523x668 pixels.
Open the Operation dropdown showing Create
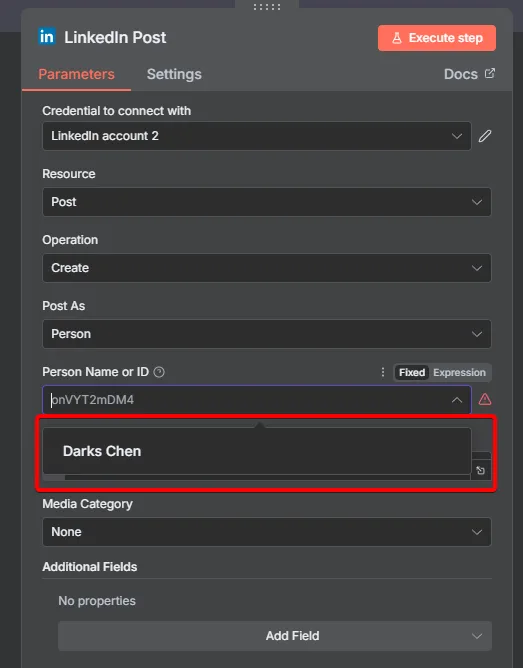tap(267, 268)
